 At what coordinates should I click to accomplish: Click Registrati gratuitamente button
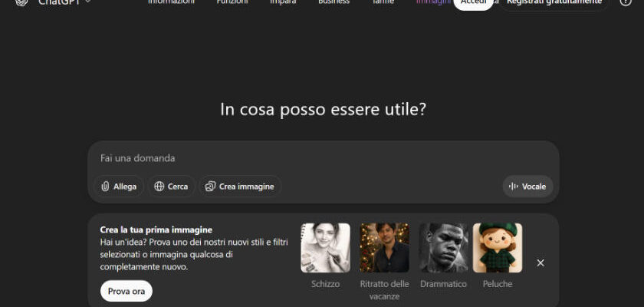[x=554, y=3]
